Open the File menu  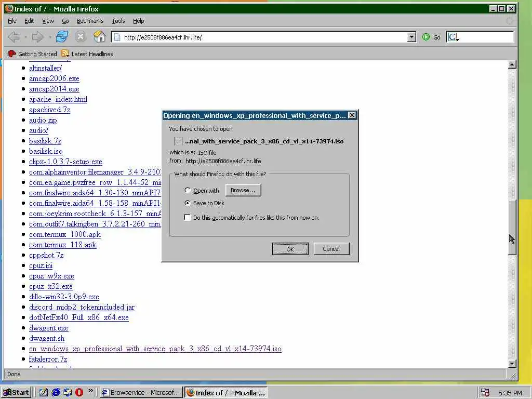(x=12, y=21)
